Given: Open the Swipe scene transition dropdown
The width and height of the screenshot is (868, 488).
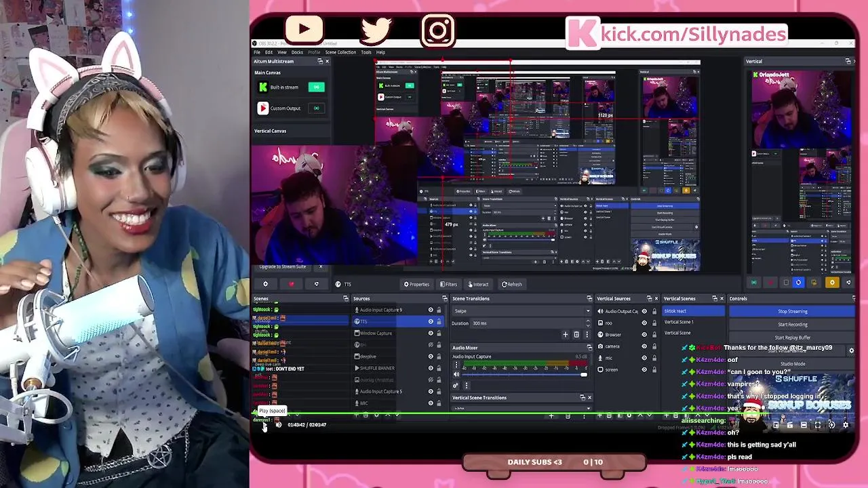Looking at the screenshot, I should tap(522, 311).
